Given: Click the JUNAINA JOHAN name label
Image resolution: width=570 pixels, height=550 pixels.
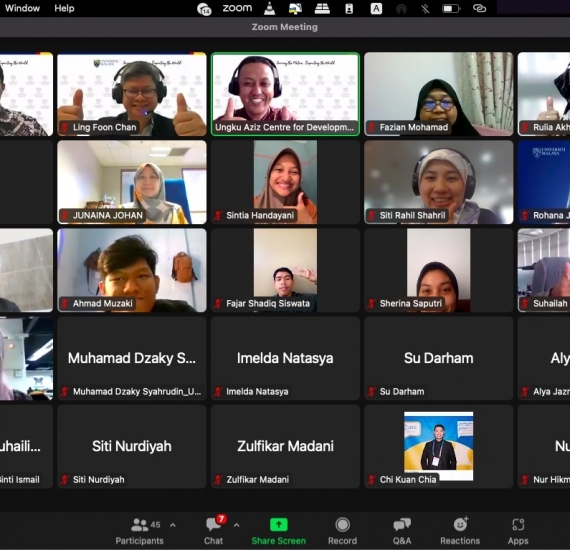Looking at the screenshot, I should tap(108, 216).
